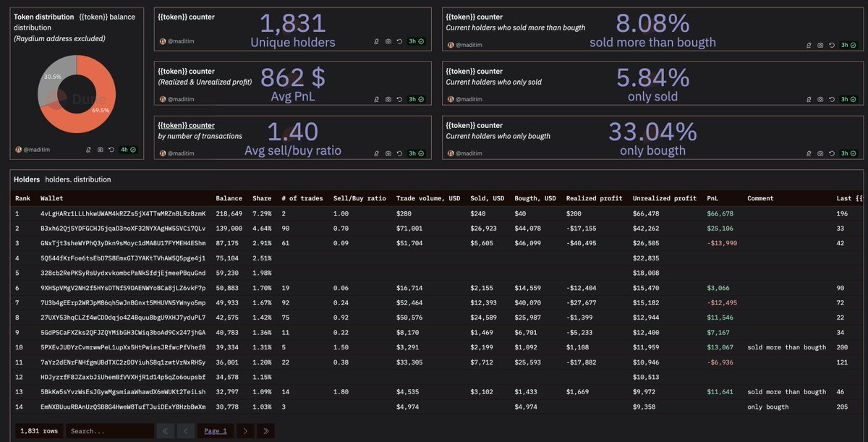Screen dimensions: 868x442
Task: Refresh the 'only bougth' counter
Action: coord(833,153)
